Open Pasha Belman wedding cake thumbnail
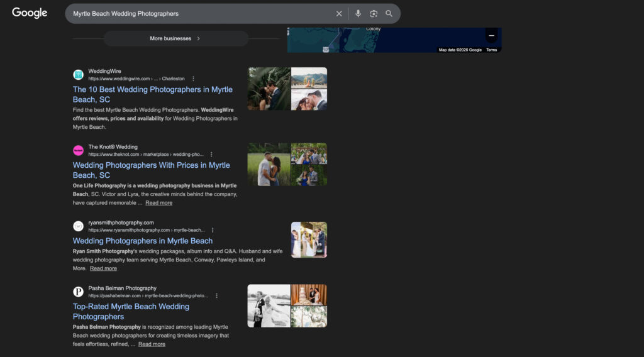The height and width of the screenshot is (357, 644). click(309, 295)
